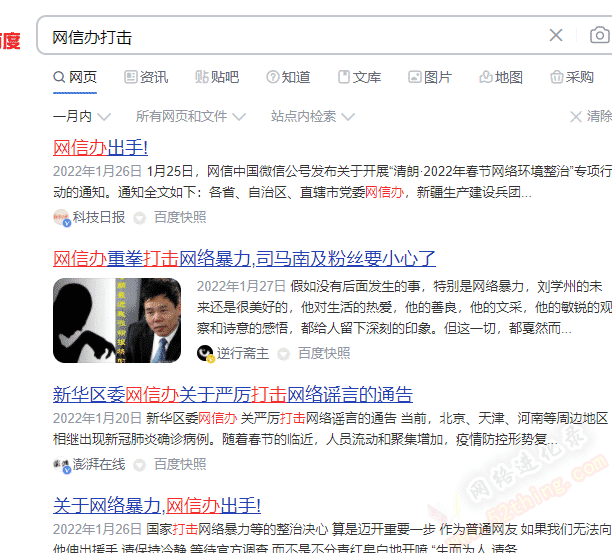The image size is (612, 553).
Task: Click 百度快照 beside 逆行斋主
Action: (324, 354)
